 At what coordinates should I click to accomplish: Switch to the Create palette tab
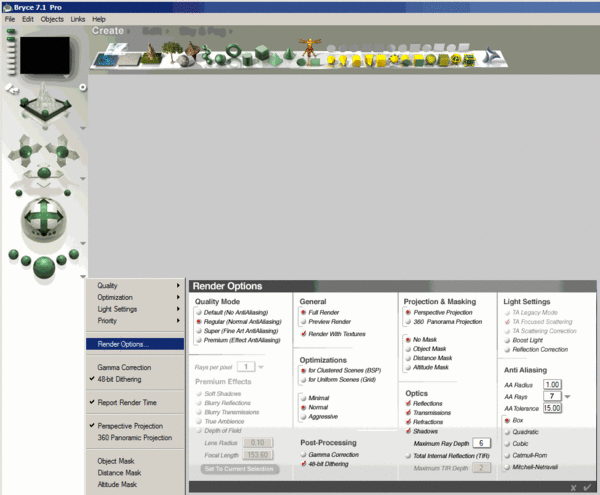pyautogui.click(x=108, y=31)
